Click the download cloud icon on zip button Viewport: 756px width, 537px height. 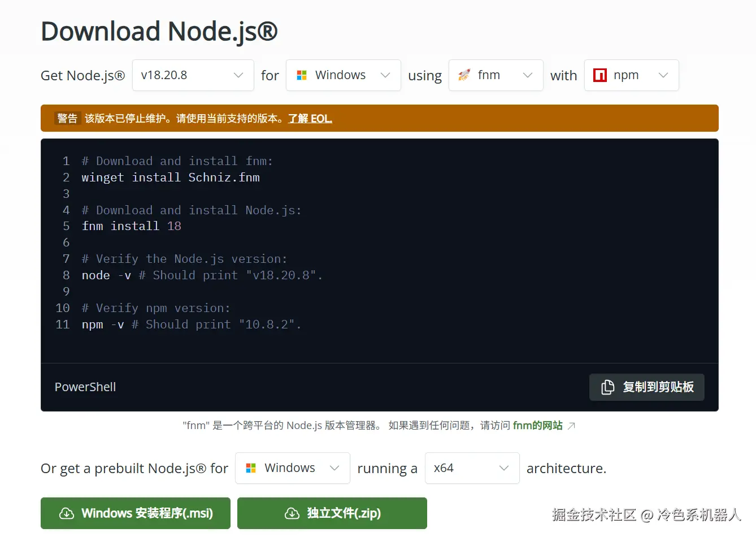[x=292, y=513]
